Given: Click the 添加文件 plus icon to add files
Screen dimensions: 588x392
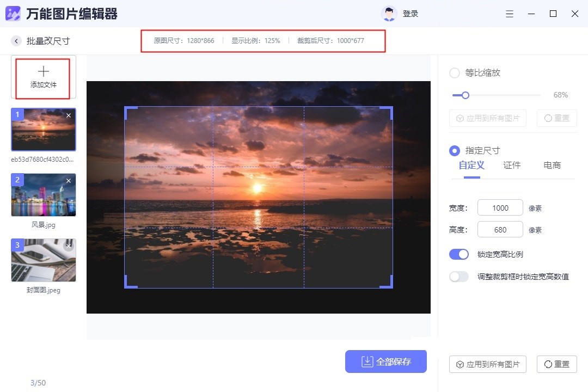Looking at the screenshot, I should click(43, 70).
